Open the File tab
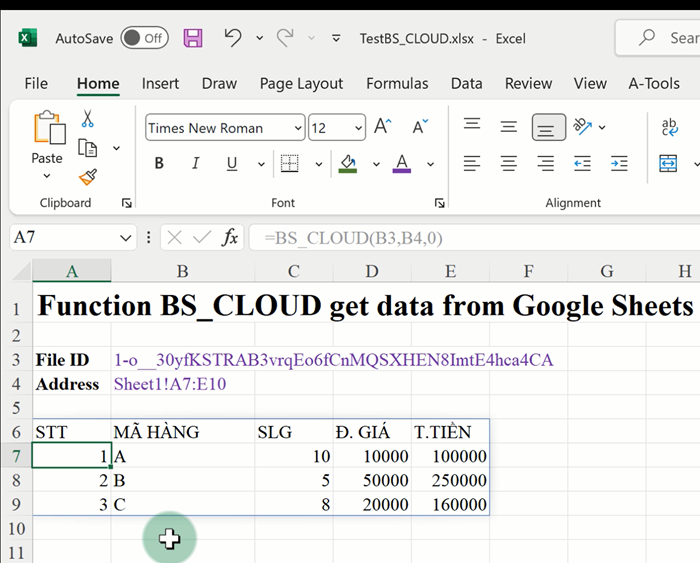Viewport: 700px width, 563px height. pos(36,83)
